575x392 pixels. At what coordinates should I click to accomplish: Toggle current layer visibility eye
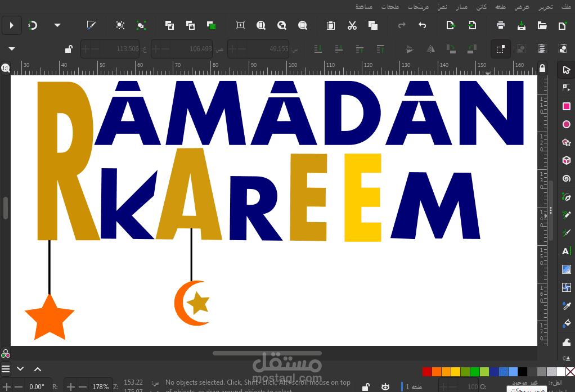coord(385,387)
